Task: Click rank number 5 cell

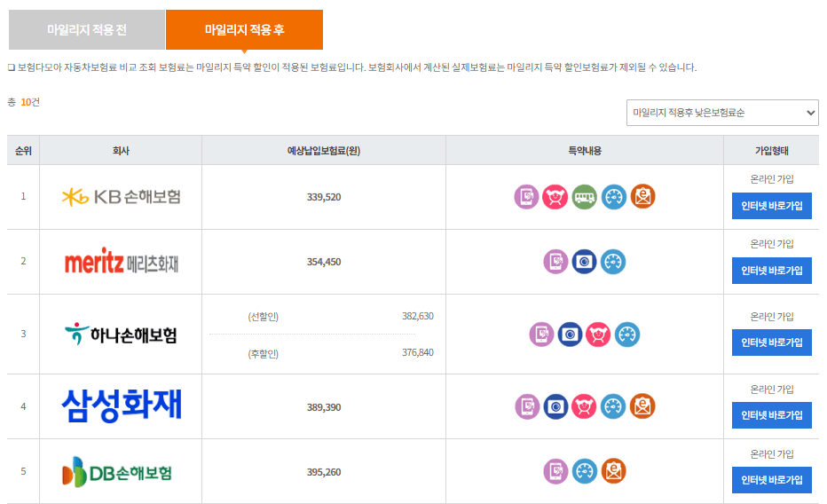Action: tap(23, 471)
